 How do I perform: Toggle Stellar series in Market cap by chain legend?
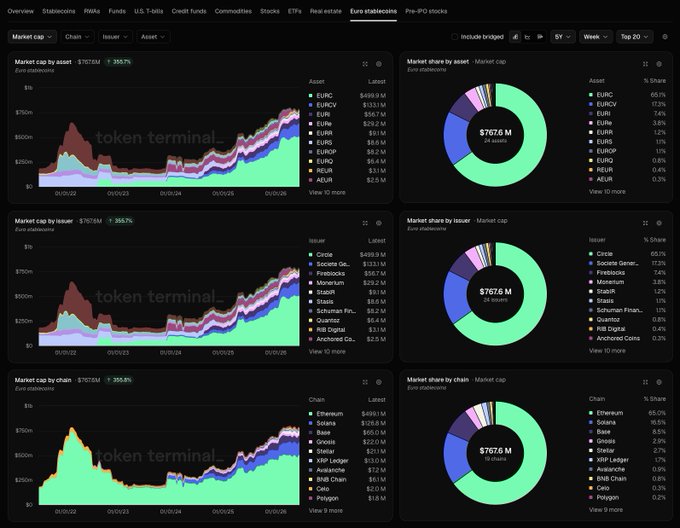[x=347, y=452]
